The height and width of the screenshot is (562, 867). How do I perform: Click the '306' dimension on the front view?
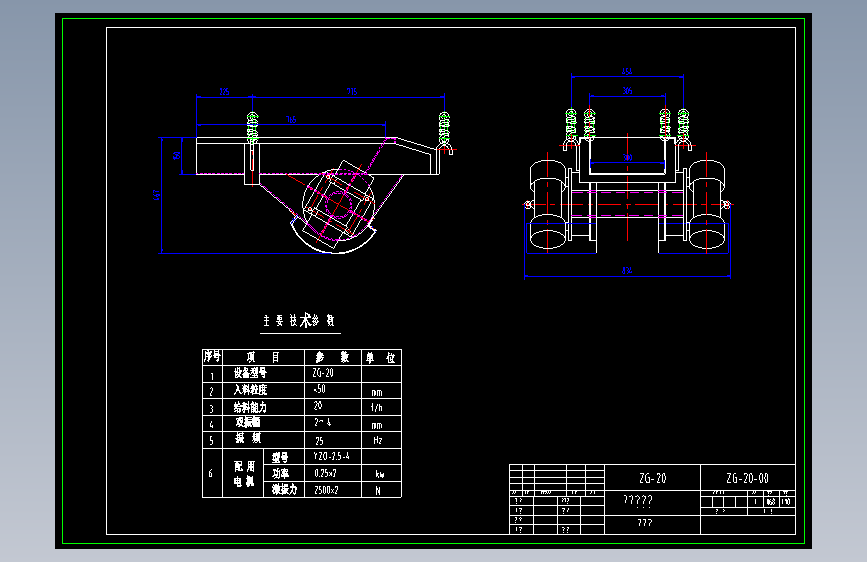pos(627,91)
